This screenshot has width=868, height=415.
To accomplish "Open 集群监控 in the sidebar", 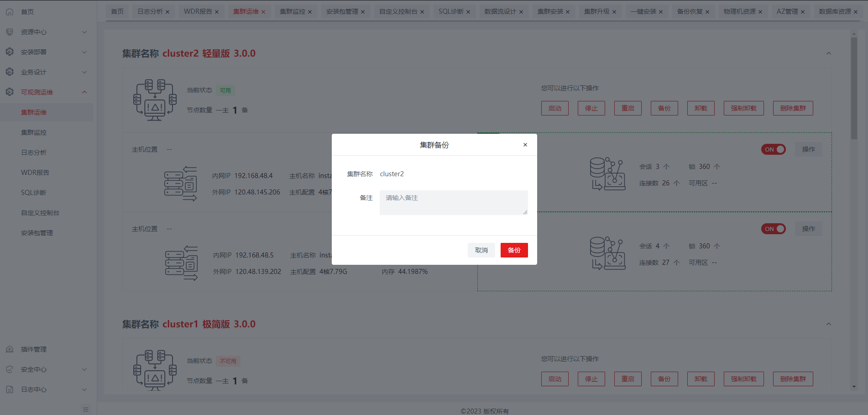I will pos(34,132).
